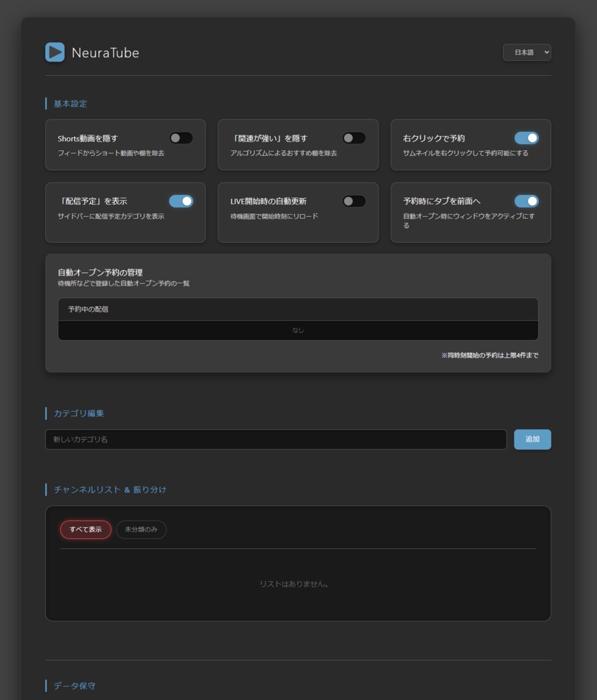The height and width of the screenshot is (700, 597).
Task: Click the リストはありません。 message
Action: 295,584
